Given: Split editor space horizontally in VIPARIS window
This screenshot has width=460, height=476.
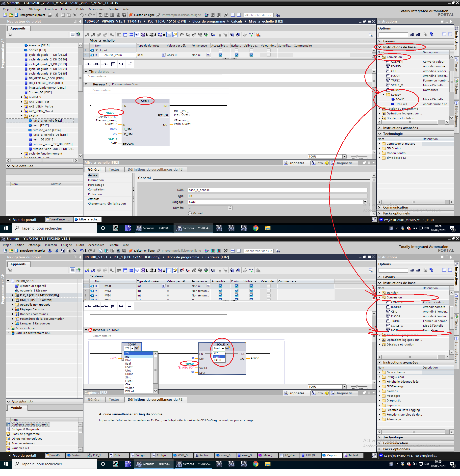Looking at the screenshot, I should point(233,15).
